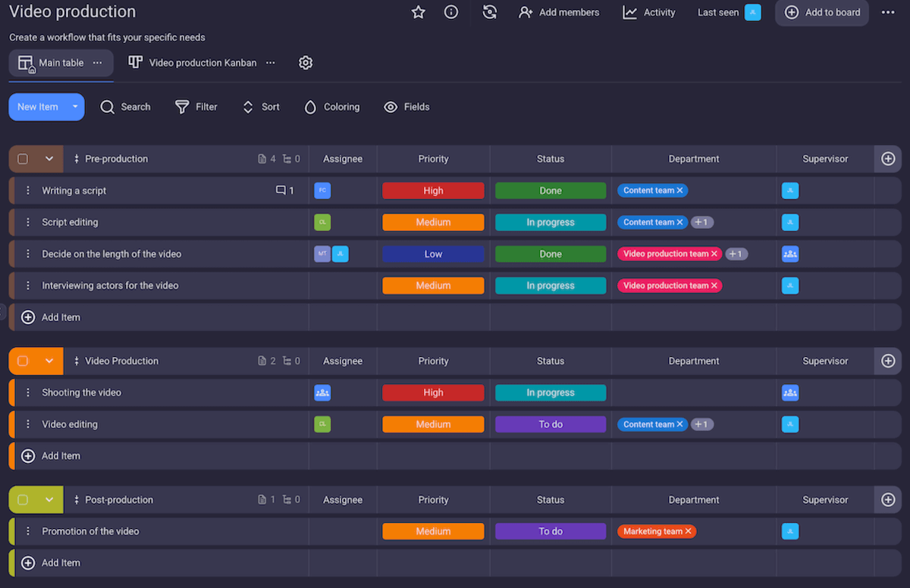The height and width of the screenshot is (588, 910).
Task: Click the Add to board button
Action: pos(821,13)
